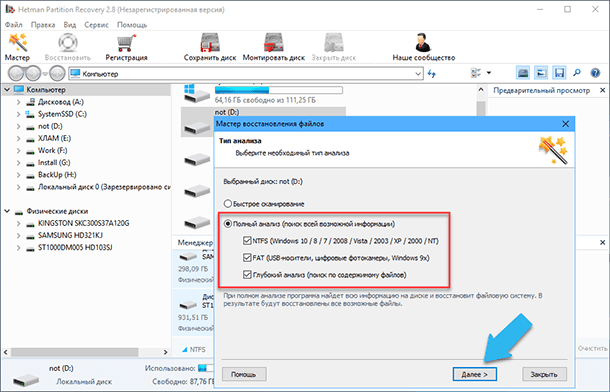Expand Дисковод (A:) tree node
This screenshot has height=392, width=610.
coord(18,102)
